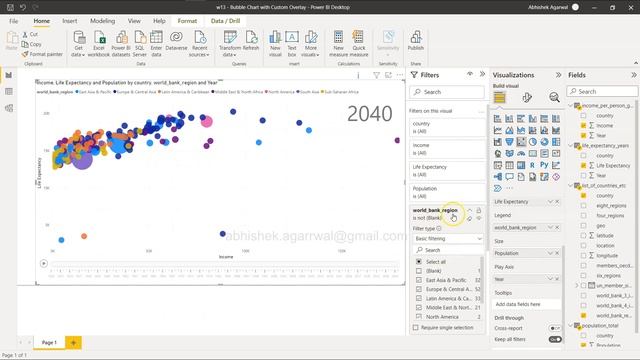The image size is (640, 360).
Task: Click the Filters pane search box
Action: coord(447,92)
